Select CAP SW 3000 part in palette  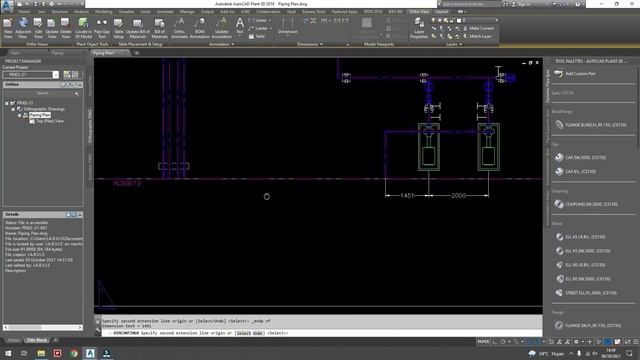580,158
